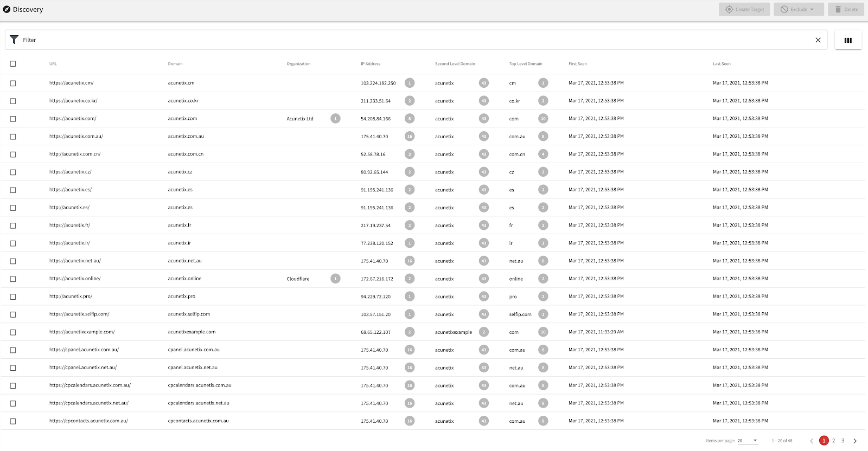868x451 pixels.
Task: Click the acunetixexample second-level domain badge
Action: [484, 332]
